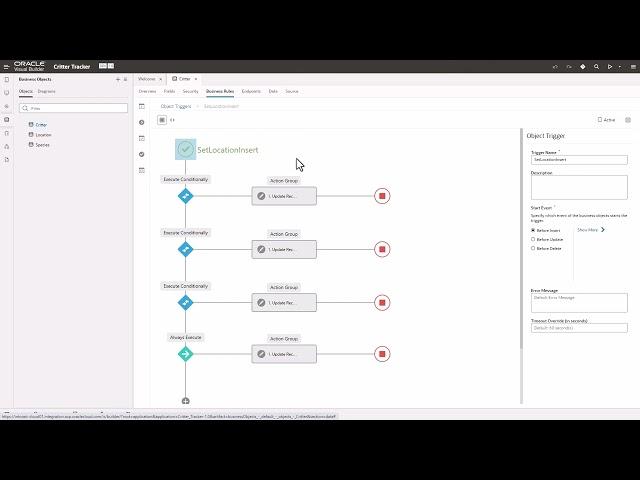Screen dimensions: 640x480
Task: Close the Critter editor tab
Action: [x=196, y=79]
